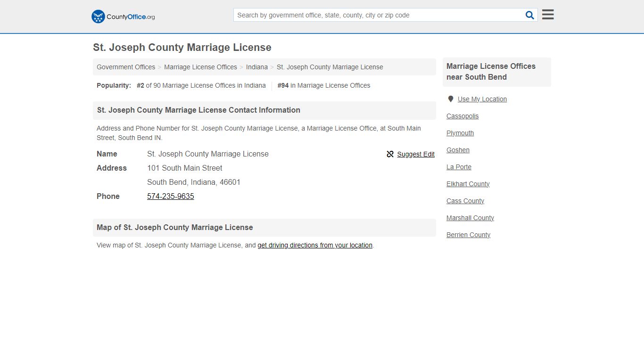Viewport: 644px width, 362px height.
Task: Open the hamburger menu icon
Action: (x=548, y=15)
